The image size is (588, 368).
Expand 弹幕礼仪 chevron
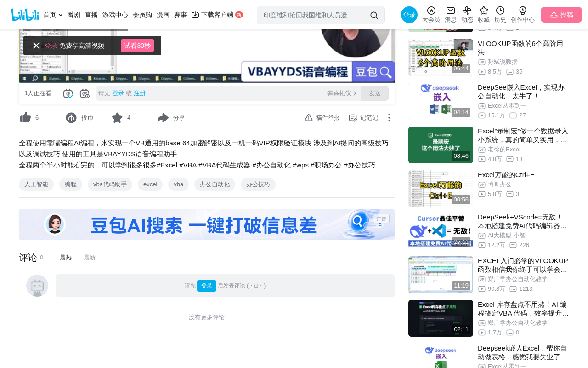pos(355,93)
